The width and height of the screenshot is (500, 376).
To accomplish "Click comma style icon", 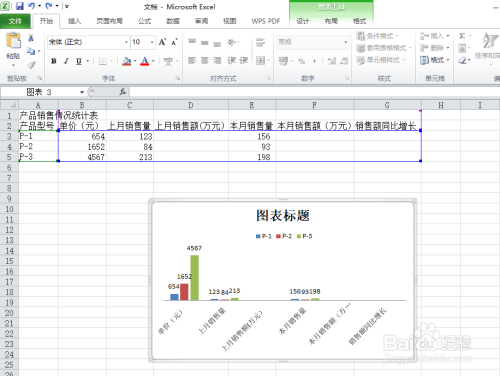I will (314, 61).
